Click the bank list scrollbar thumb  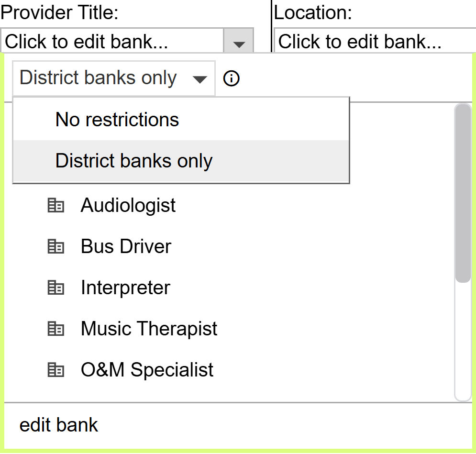point(463,193)
